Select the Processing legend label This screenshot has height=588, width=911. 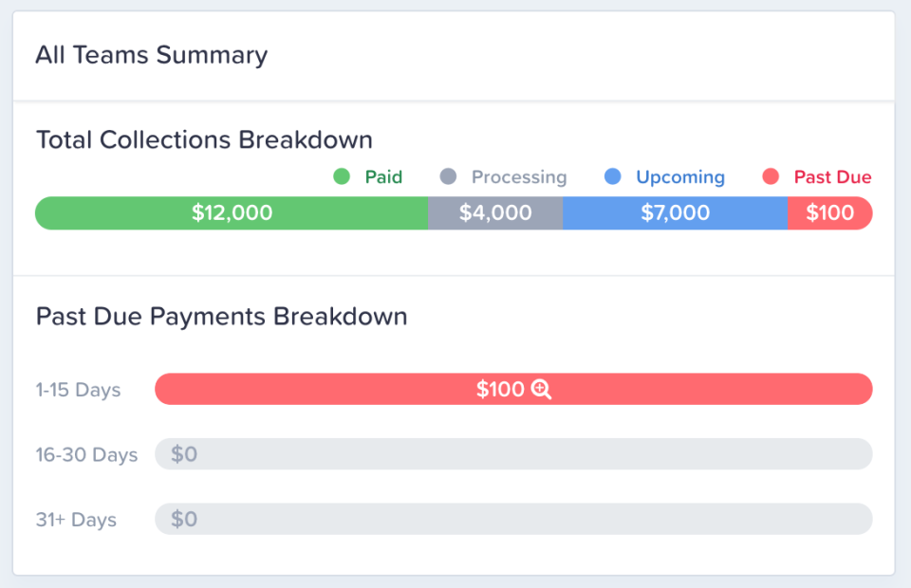pyautogui.click(x=519, y=177)
